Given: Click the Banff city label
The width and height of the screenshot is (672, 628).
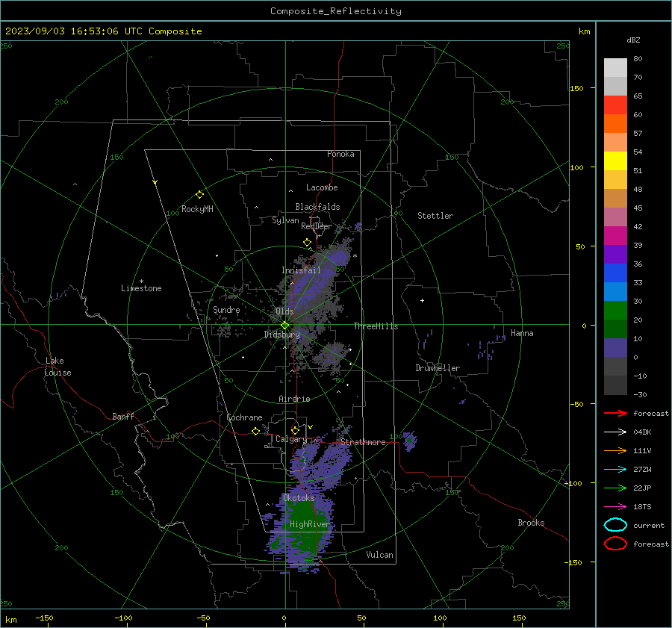Looking at the screenshot, I should (123, 416).
